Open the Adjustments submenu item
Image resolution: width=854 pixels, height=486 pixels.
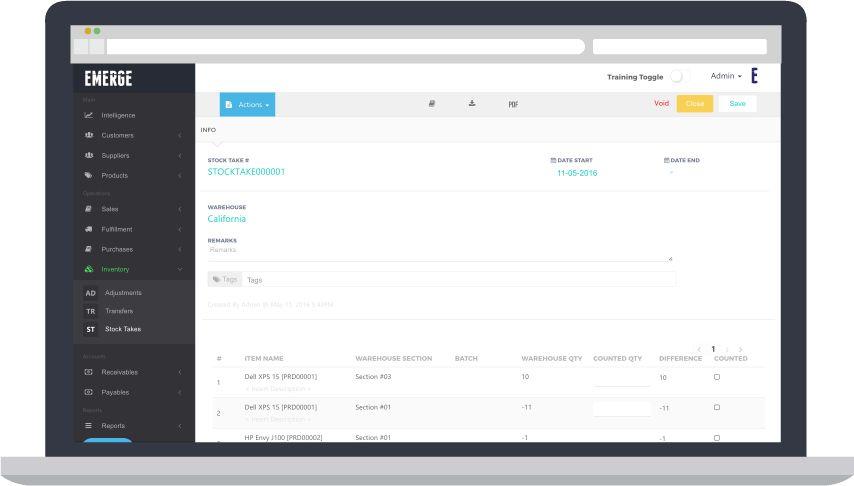(123, 293)
